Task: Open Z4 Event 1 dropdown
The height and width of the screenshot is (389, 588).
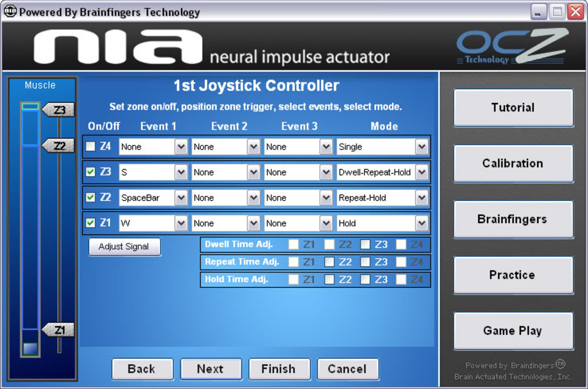Action: pos(153,146)
